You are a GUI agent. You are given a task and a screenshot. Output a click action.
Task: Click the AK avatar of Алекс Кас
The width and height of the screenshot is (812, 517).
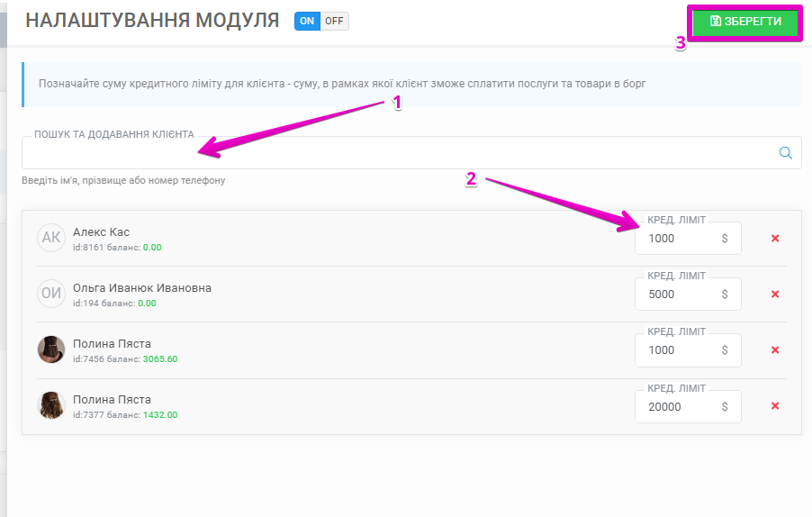pyautogui.click(x=51, y=238)
